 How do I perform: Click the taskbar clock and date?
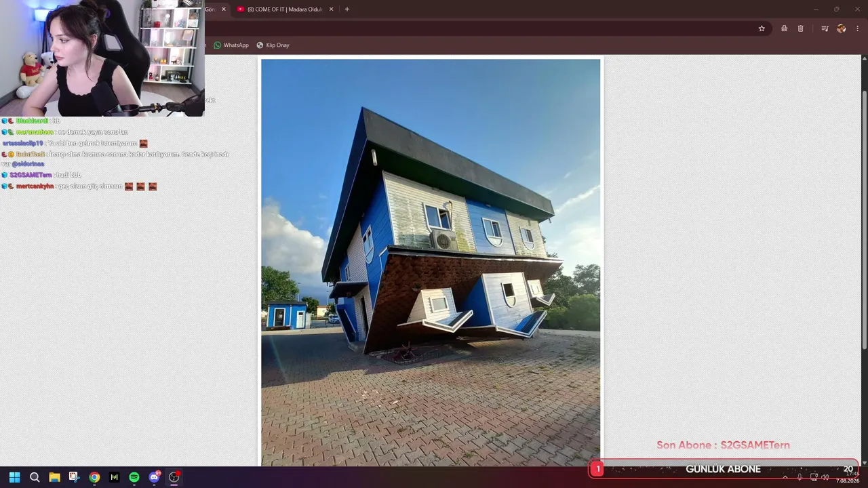[848, 477]
